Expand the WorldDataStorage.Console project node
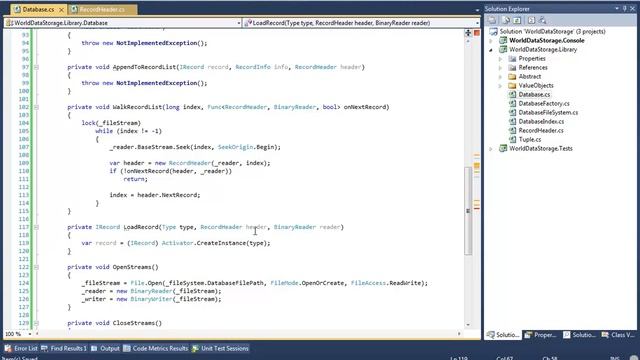This screenshot has height=360, width=640. pos(491,40)
